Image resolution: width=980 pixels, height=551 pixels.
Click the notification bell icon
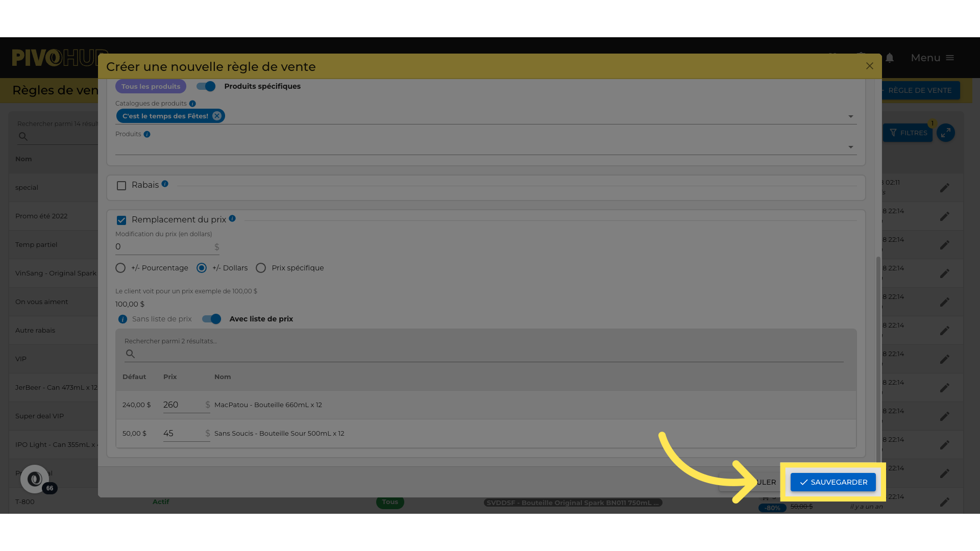pyautogui.click(x=890, y=58)
